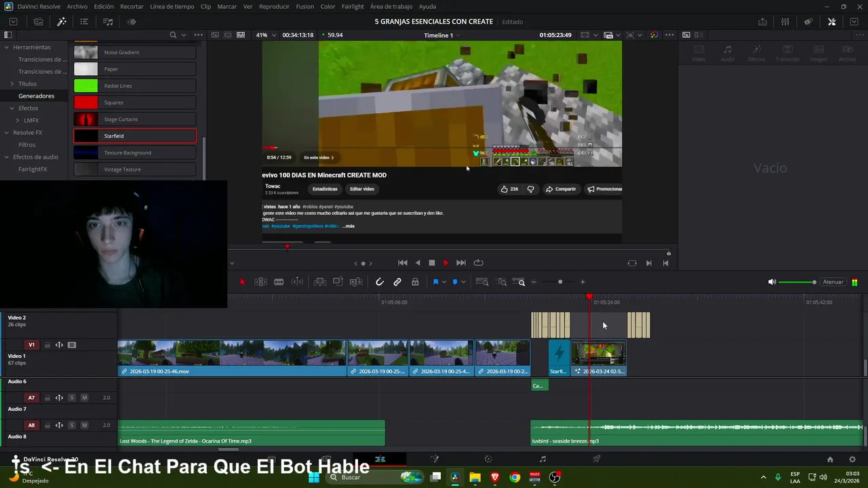The image size is (868, 488).
Task: Open the Fusion page sparkle icon
Action: point(435,459)
